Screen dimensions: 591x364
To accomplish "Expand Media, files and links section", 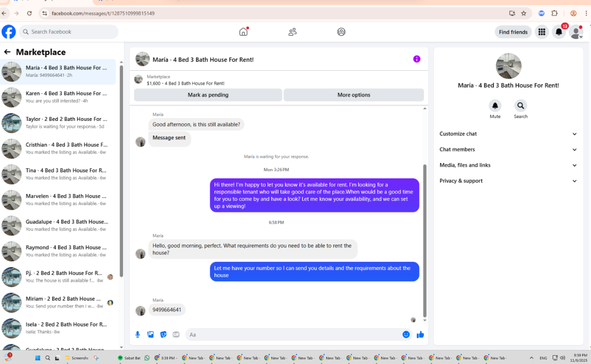I will tap(508, 165).
